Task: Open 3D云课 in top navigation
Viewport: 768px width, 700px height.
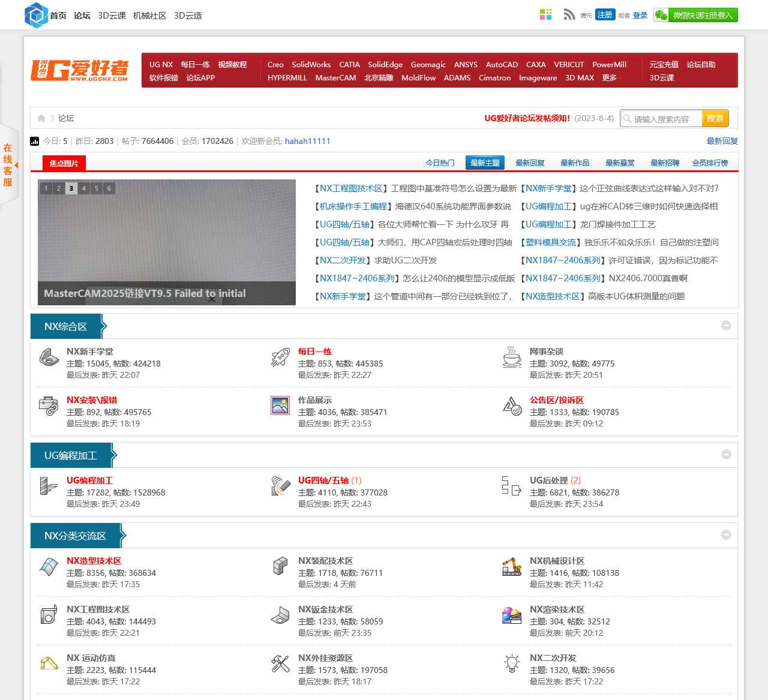Action: click(112, 16)
